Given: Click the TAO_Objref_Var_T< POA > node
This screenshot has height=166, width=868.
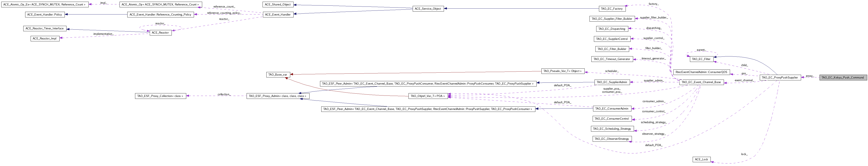Looking at the screenshot, I should coord(428,96).
